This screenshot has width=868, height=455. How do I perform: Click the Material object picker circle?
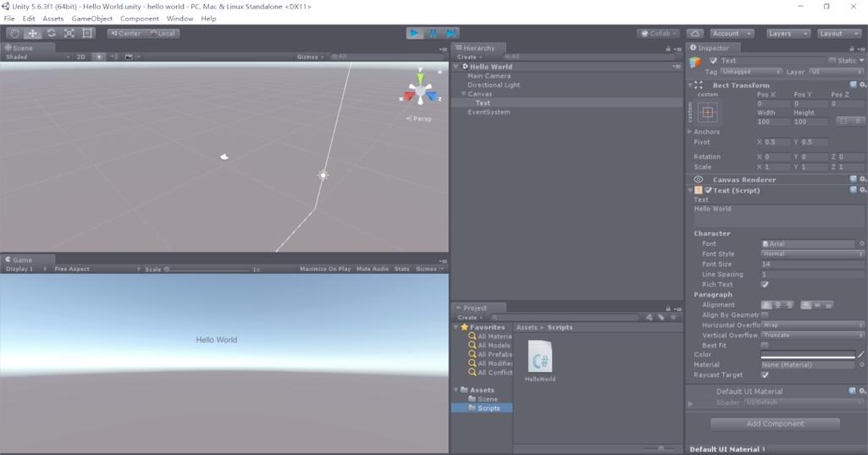pos(862,364)
